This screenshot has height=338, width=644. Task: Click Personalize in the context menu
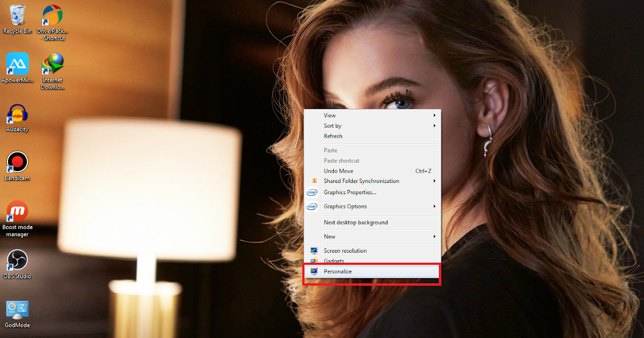click(x=372, y=271)
